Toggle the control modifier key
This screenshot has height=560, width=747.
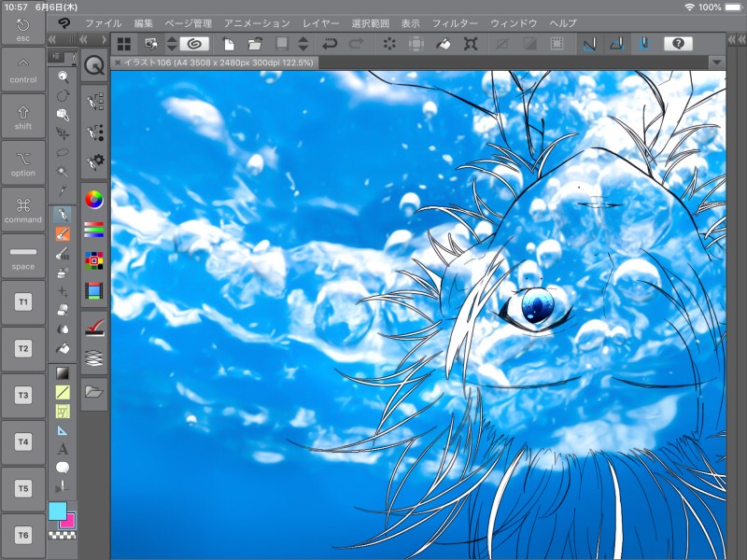pyautogui.click(x=22, y=68)
